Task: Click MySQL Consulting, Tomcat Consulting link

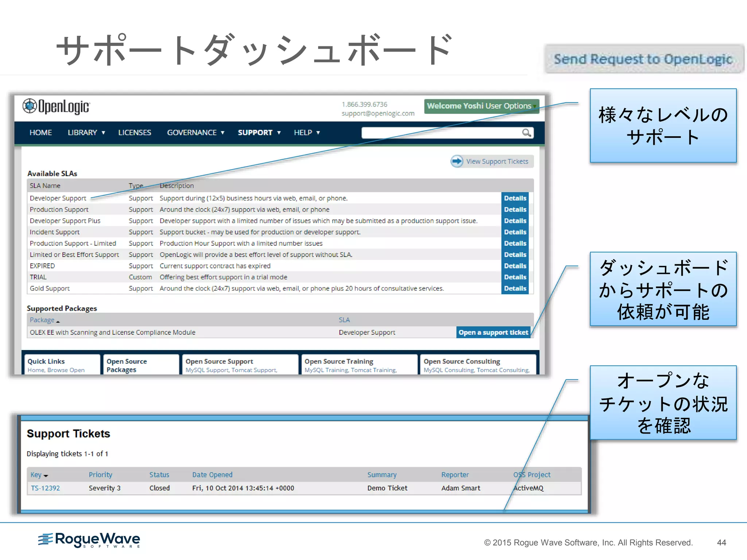Action: 476,370
